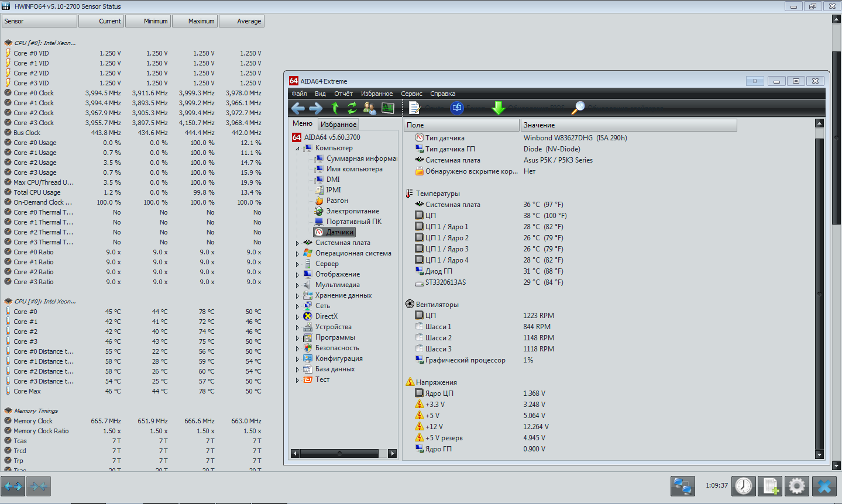This screenshot has width=842, height=504.
Task: Click the blue X button in HWiNFO
Action: [x=824, y=486]
